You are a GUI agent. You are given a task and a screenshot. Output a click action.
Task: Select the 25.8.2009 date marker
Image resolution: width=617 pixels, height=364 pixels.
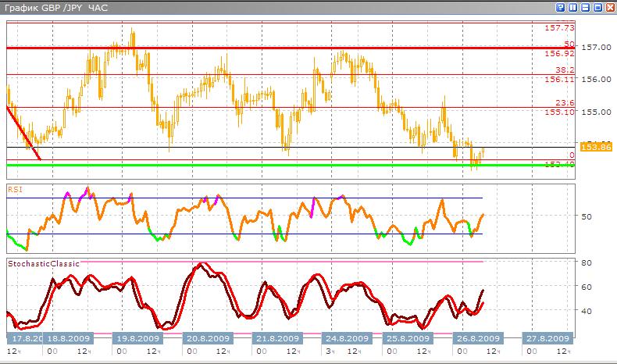click(x=408, y=338)
